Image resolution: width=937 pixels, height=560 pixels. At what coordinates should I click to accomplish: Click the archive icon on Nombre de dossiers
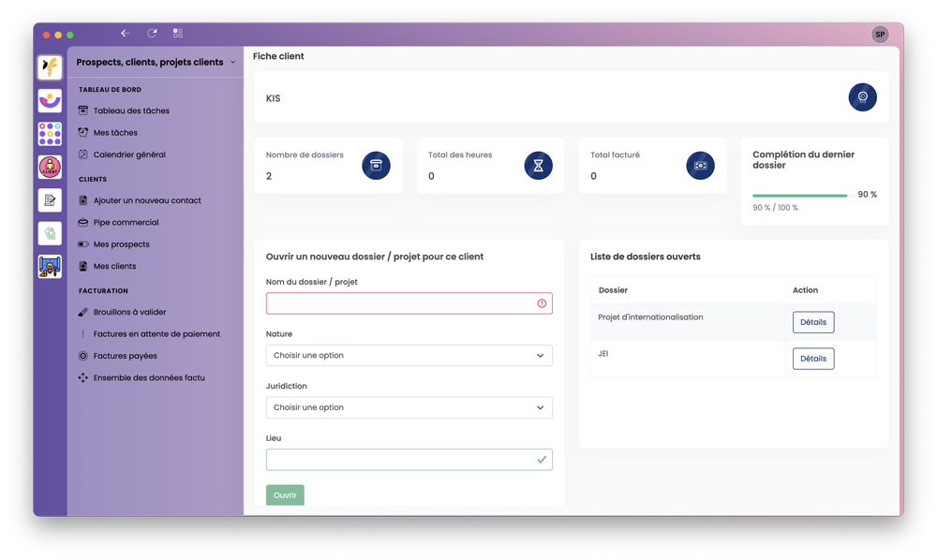[x=376, y=166]
